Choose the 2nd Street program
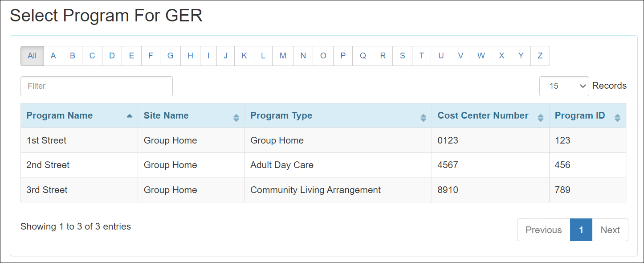The width and height of the screenshot is (644, 263). tap(48, 165)
